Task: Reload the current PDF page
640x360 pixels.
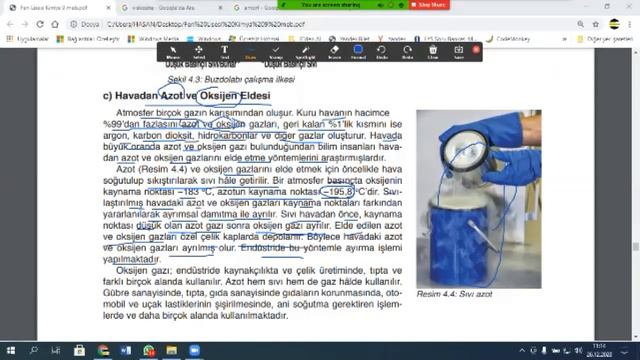Action: point(40,24)
